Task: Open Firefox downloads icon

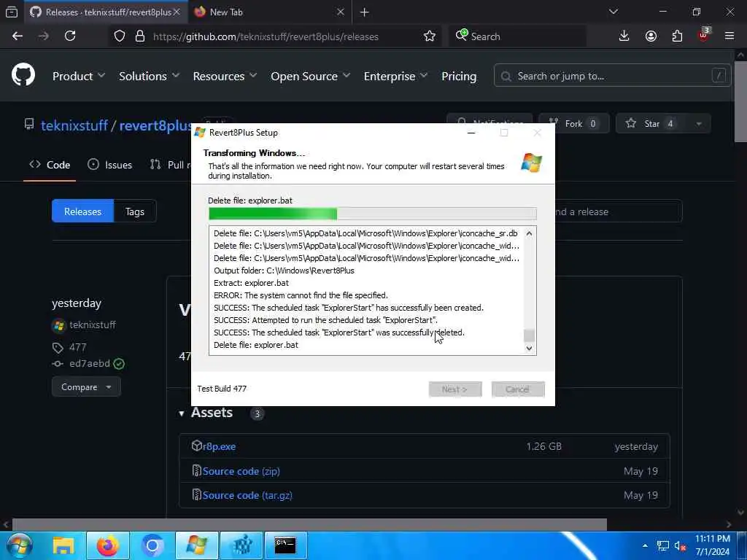Action: click(624, 36)
